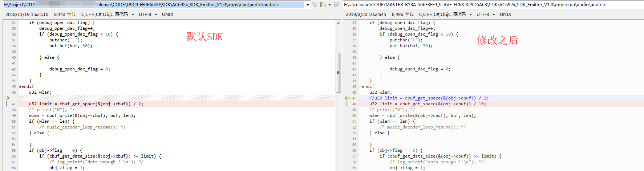Open the left file path history dropdown

(308, 5)
